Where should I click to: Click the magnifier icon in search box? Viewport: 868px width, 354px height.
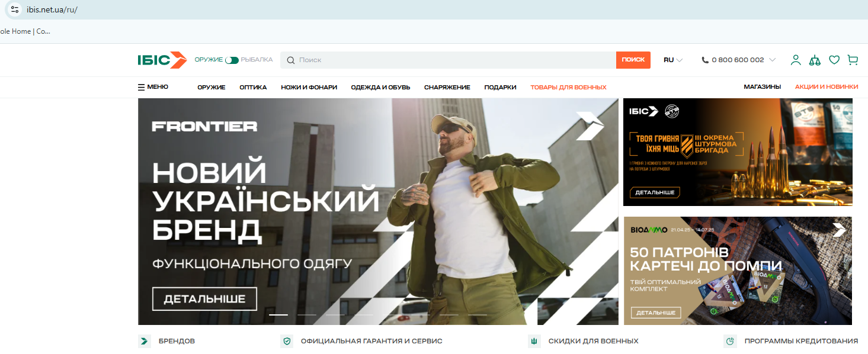[291, 60]
